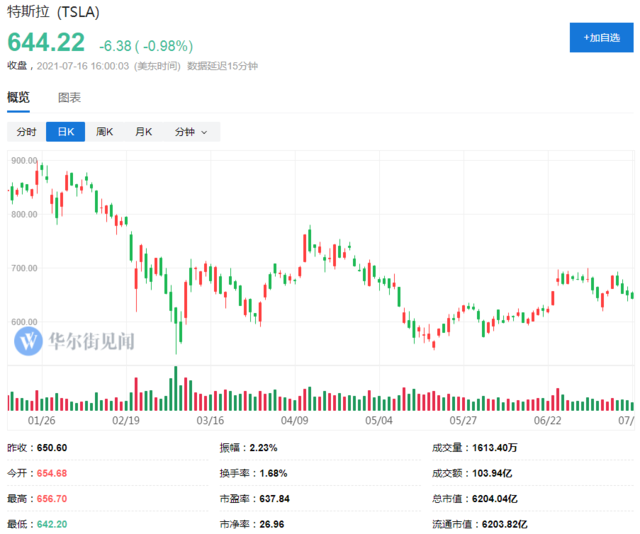Expand the 分钟 minutes dropdown

tap(191, 132)
